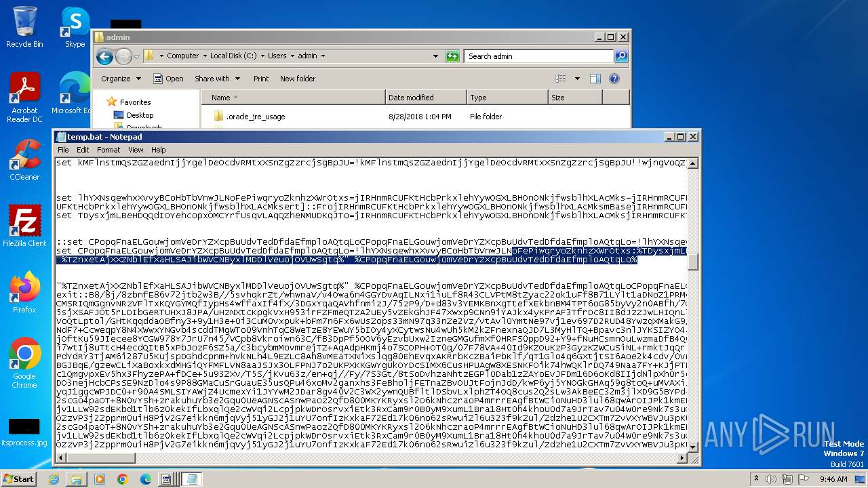This screenshot has height=488, width=868.
Task: Open the Recycle Bin desktop icon
Action: point(24,27)
